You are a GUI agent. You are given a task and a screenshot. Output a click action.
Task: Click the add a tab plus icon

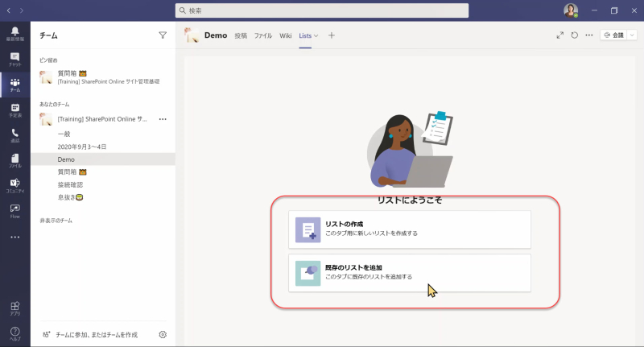332,35
